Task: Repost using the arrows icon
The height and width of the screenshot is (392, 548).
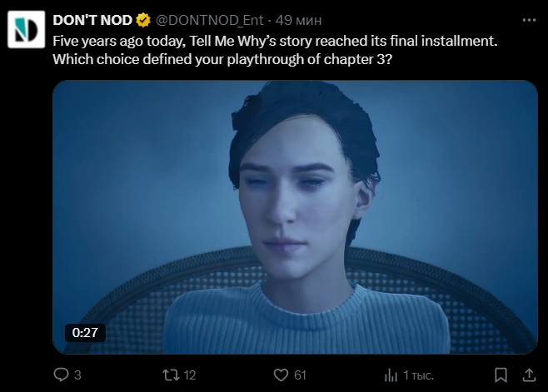Action: (171, 375)
